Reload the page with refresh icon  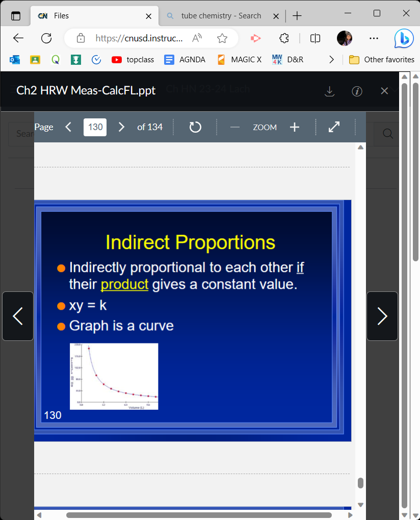point(46,38)
